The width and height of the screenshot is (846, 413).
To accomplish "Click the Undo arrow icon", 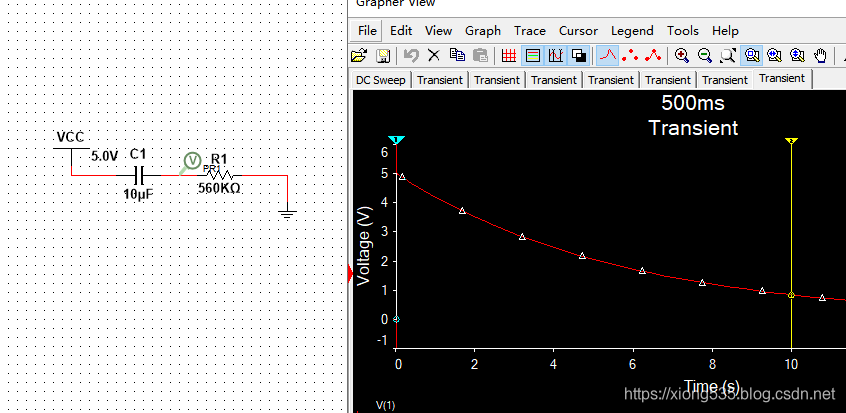I will click(x=412, y=55).
